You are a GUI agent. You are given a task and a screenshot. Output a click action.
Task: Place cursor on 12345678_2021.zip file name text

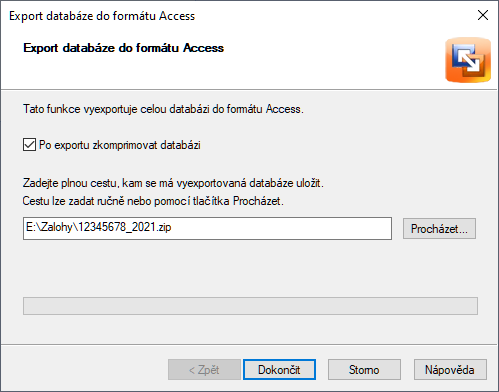pos(125,227)
